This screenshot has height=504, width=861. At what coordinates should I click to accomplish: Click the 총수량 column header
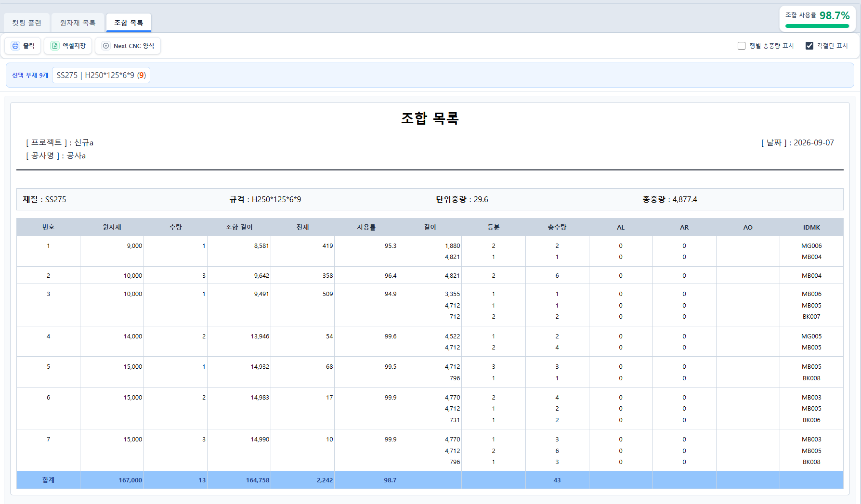point(557,227)
